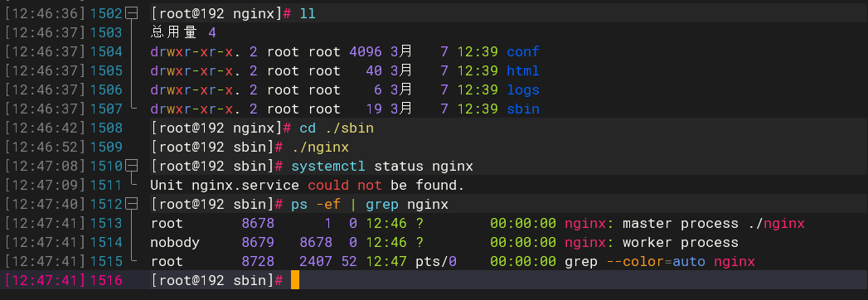Select PID 8678 of master process
The width and height of the screenshot is (868, 300).
(258, 224)
